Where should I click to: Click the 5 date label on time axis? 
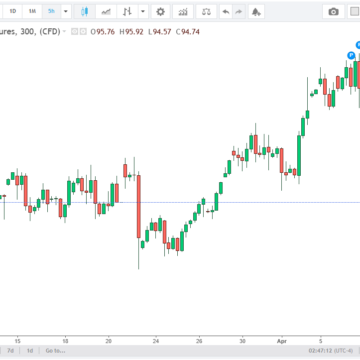tap(320, 341)
